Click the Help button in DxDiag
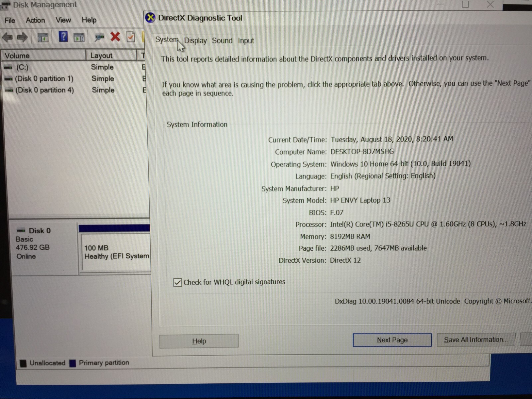 [x=199, y=341]
